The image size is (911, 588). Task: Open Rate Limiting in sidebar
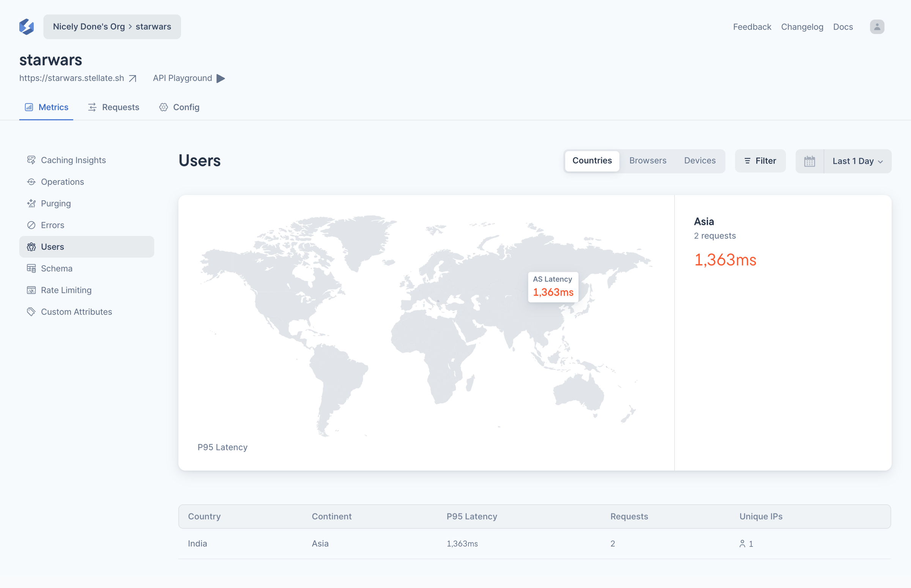point(87,290)
